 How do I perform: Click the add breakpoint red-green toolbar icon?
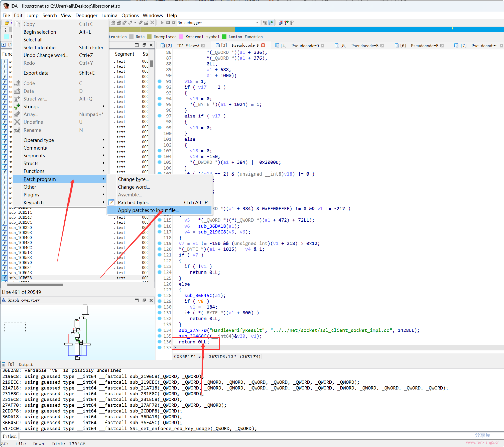coord(286,23)
